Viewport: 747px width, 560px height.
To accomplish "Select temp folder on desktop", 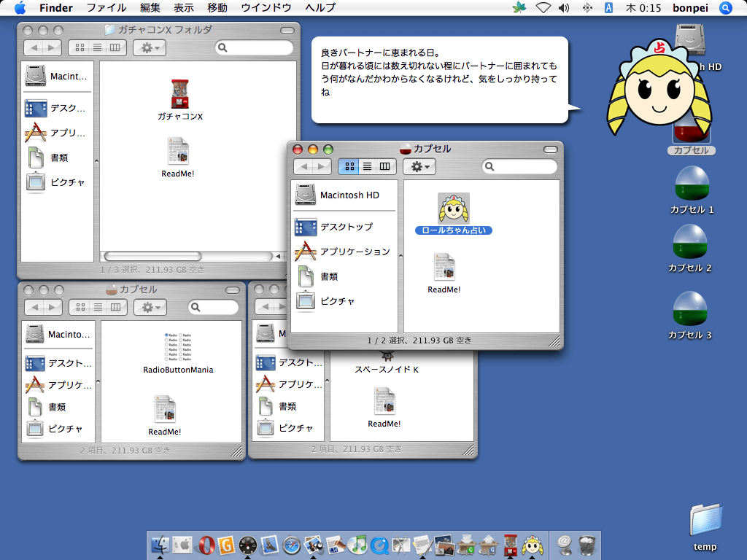I will [x=705, y=521].
